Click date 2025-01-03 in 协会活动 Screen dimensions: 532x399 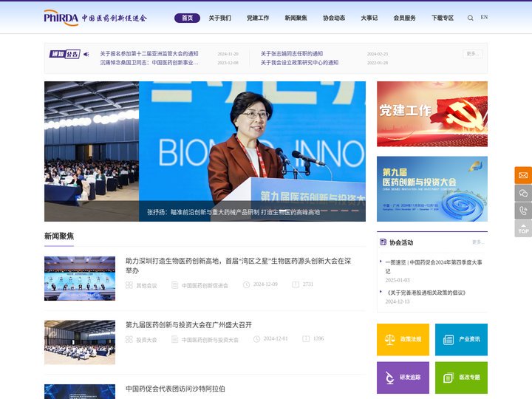(x=398, y=280)
